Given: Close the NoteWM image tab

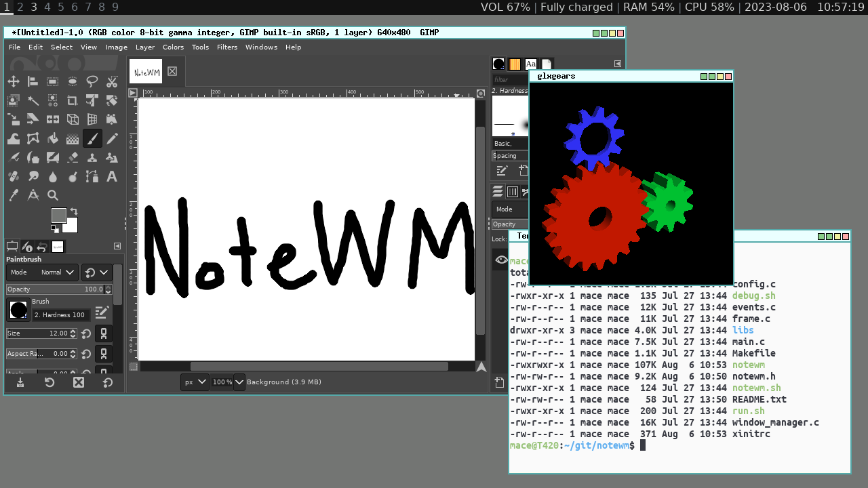Looking at the screenshot, I should point(172,71).
